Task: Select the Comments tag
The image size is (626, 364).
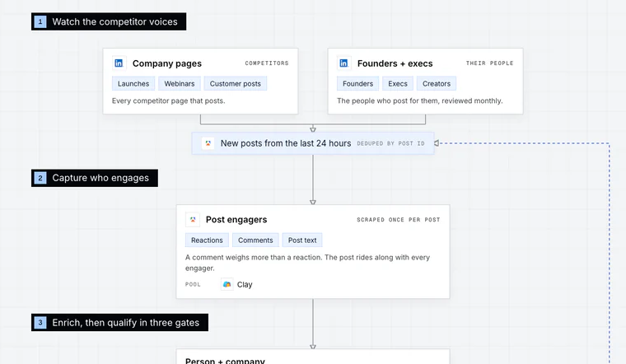Action: [x=255, y=240]
